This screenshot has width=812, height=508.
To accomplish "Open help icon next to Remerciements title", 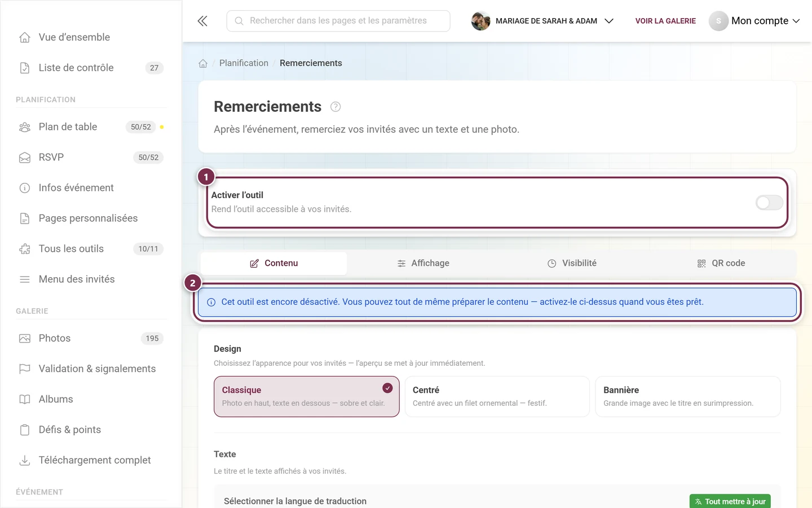I will point(336,107).
